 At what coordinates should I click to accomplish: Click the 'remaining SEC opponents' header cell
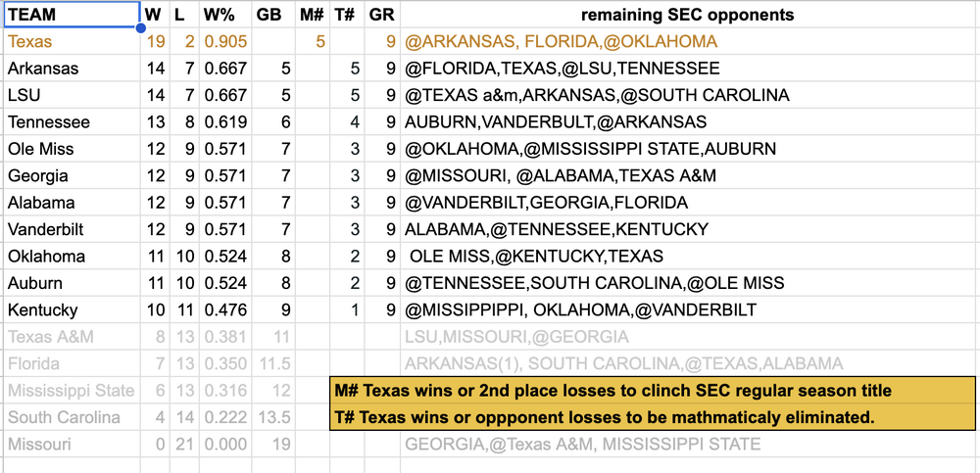[x=687, y=15]
